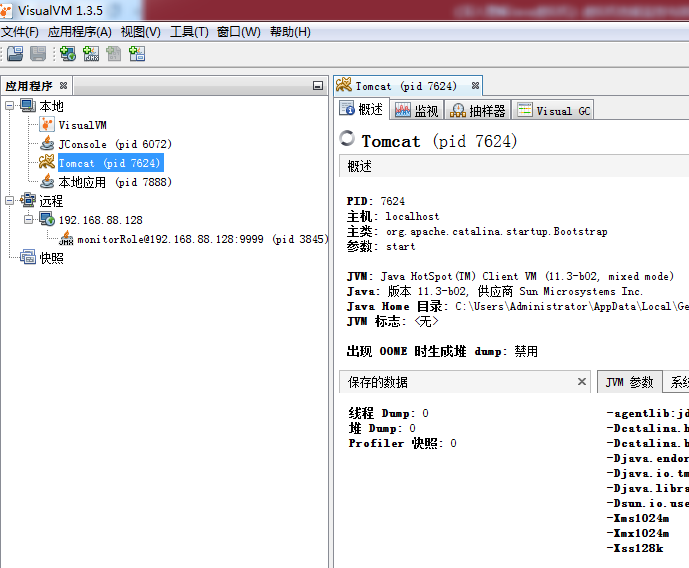Select the VisualVM tree entry

pyautogui.click(x=83, y=125)
